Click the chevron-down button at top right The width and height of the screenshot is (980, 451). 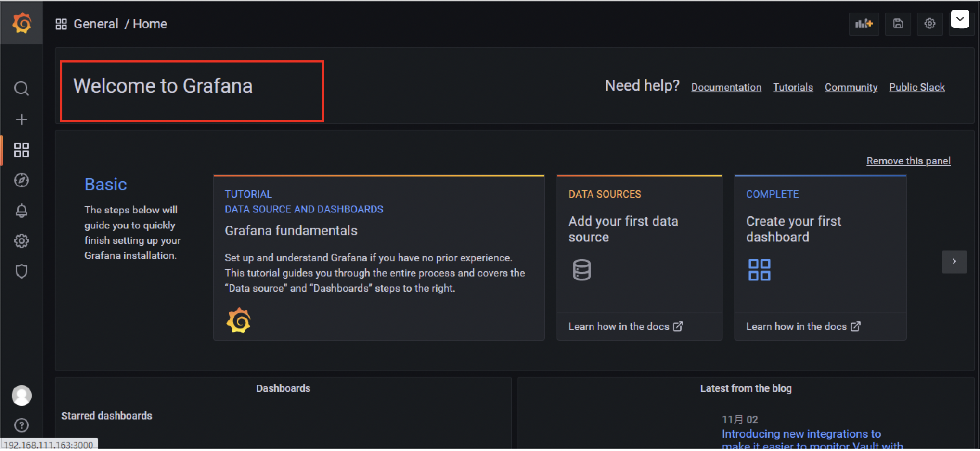(960, 19)
